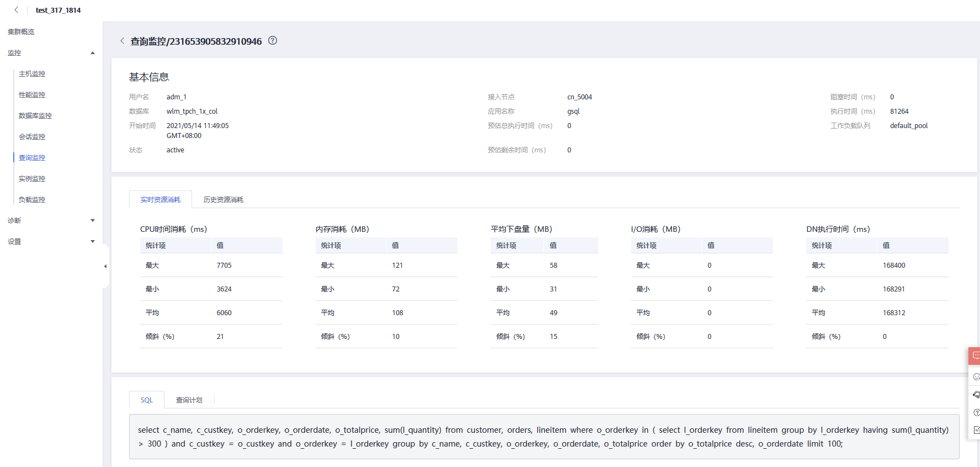
Task: Click the 基本信息 section heading
Action: click(149, 77)
